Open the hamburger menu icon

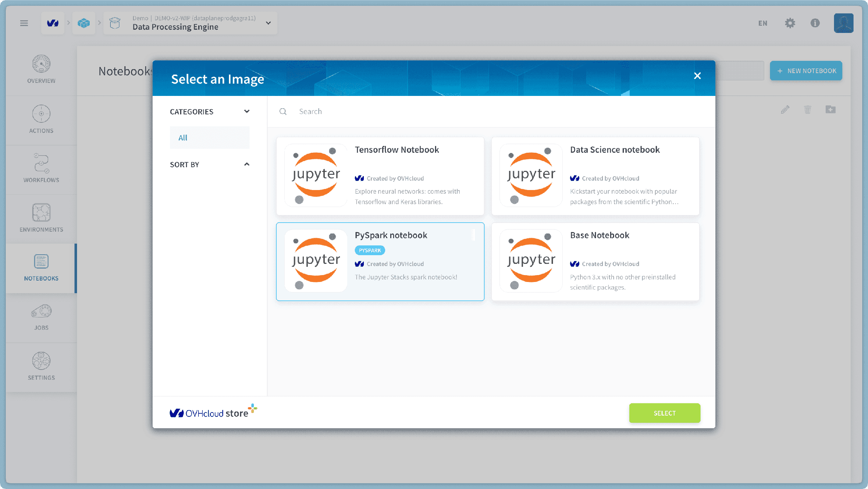pyautogui.click(x=24, y=23)
